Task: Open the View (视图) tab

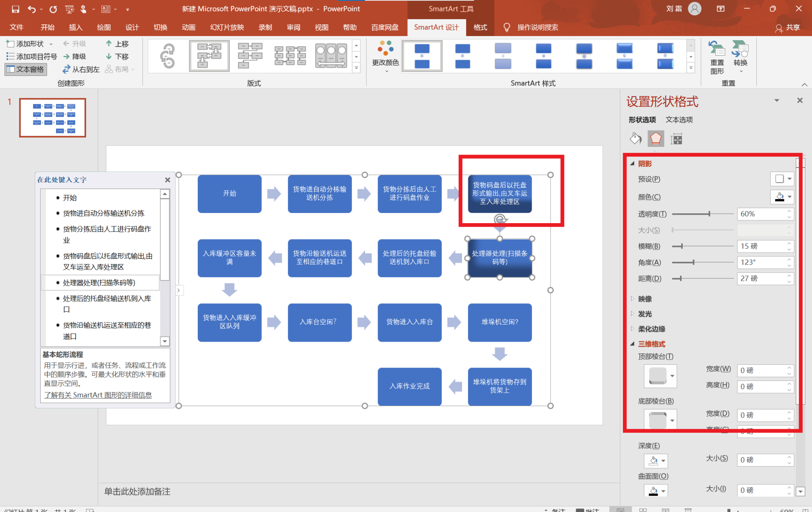Action: point(322,27)
